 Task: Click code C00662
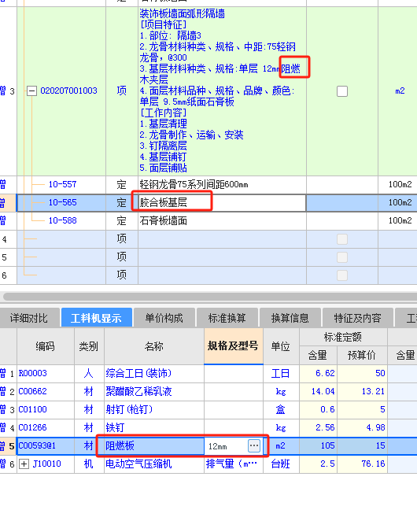[32, 391]
